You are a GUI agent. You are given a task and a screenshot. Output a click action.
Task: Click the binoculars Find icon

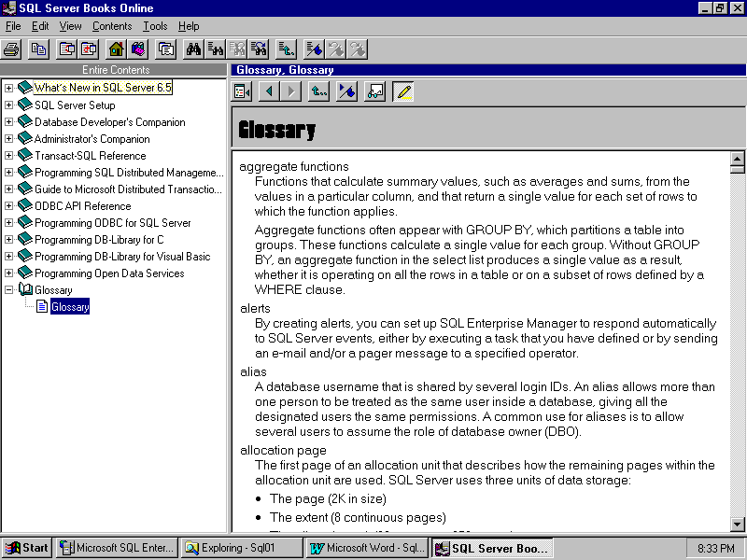click(x=194, y=49)
